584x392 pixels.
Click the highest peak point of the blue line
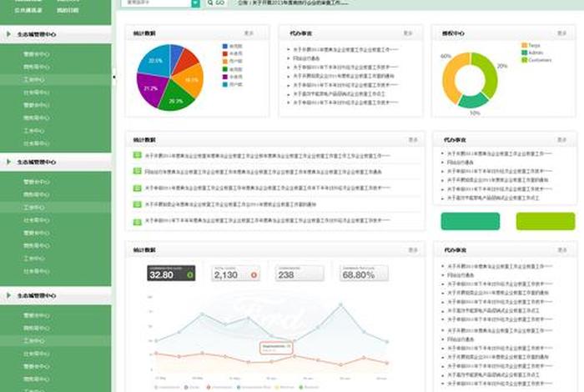pos(340,305)
